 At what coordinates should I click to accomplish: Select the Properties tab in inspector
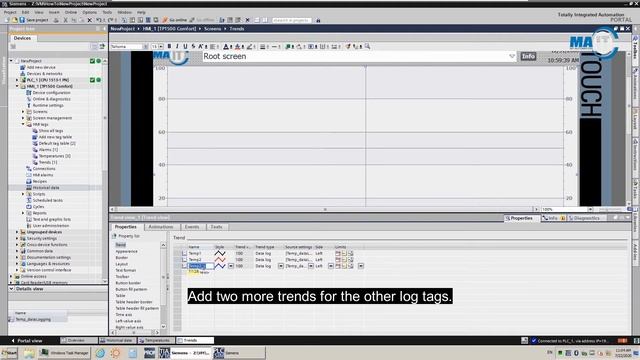tap(521, 218)
